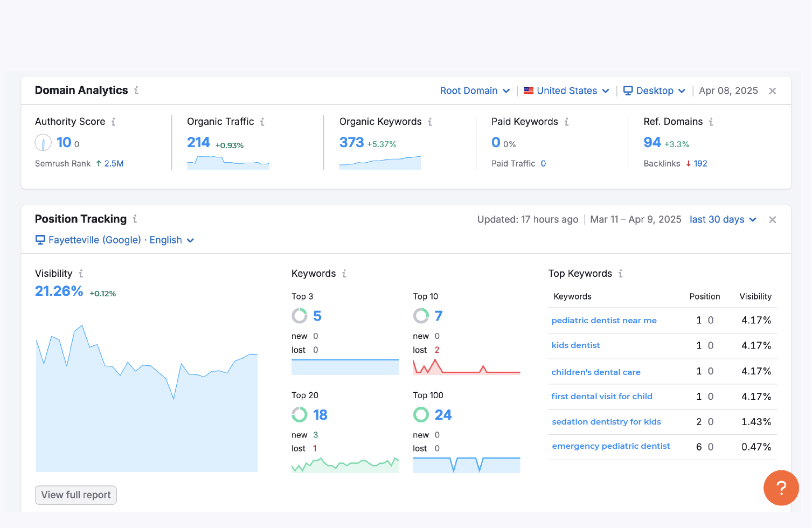
Task: Click Ref. Domains info icon
Action: tap(711, 122)
